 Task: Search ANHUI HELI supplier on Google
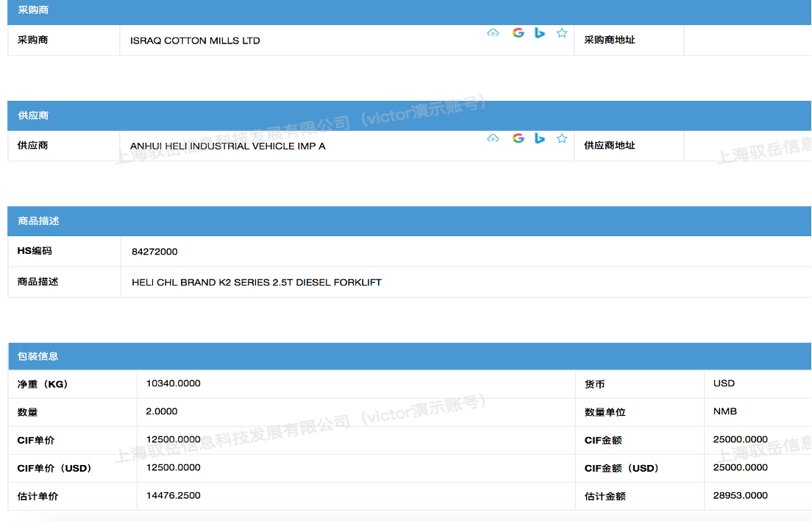click(519, 138)
